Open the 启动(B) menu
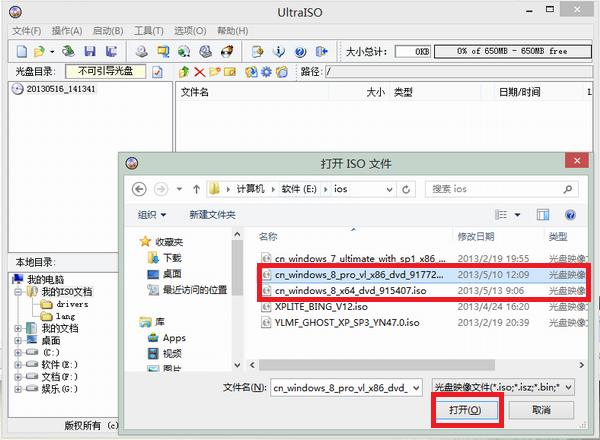 coord(108,31)
